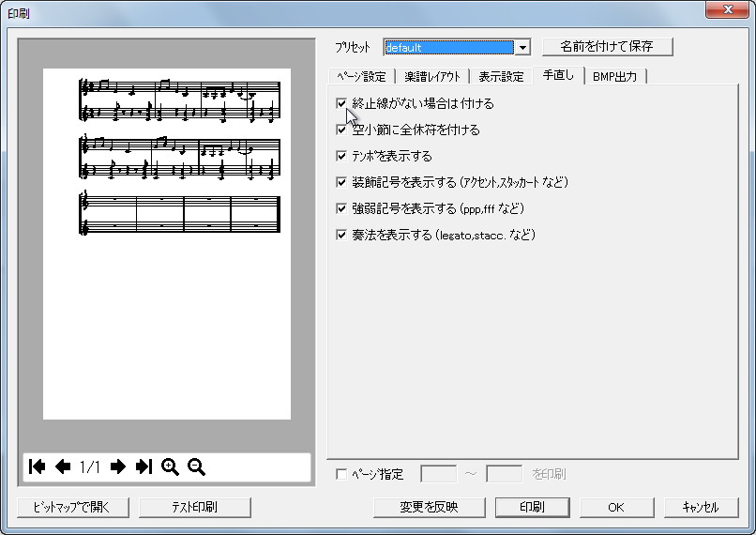Jump to last page in preview

(x=144, y=466)
